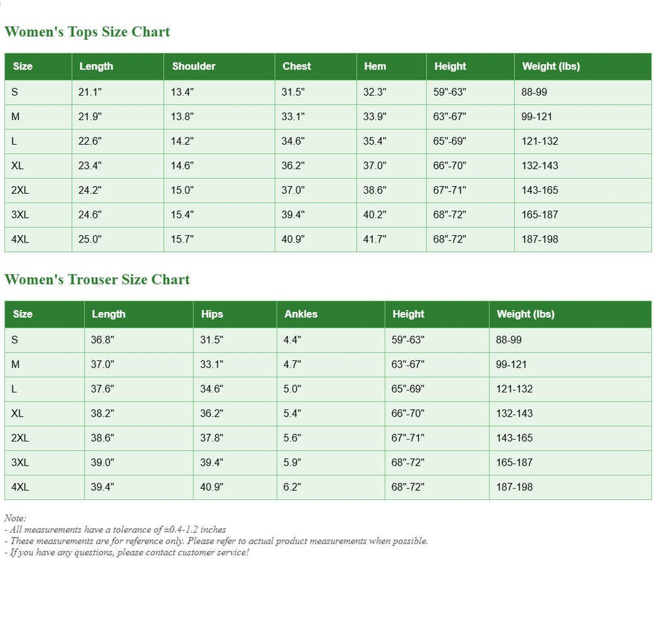Click the Length header in the Tops chart

(x=96, y=66)
